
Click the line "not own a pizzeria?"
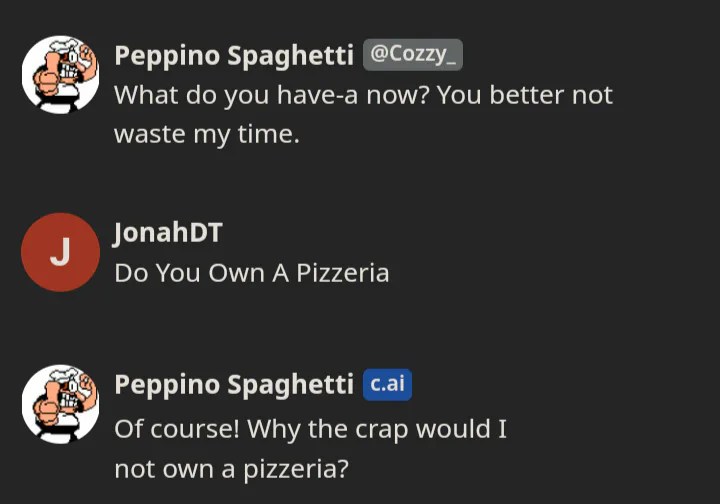click(x=231, y=468)
